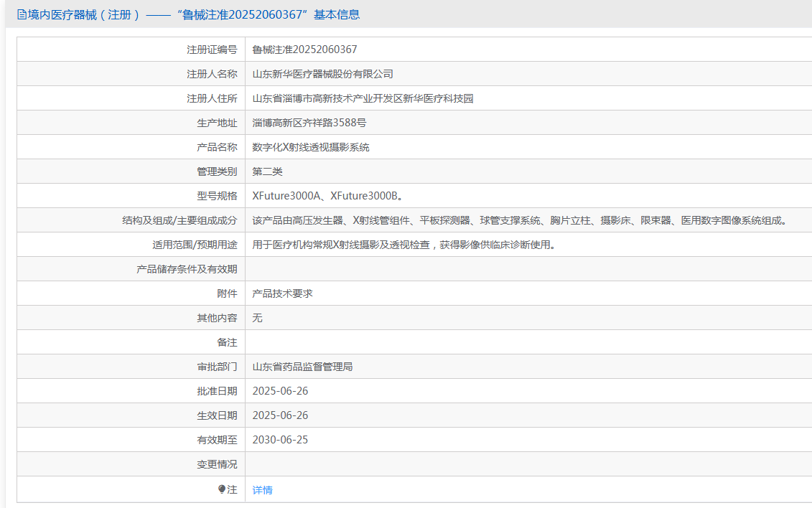Click the 第二类 management category value

pyautogui.click(x=267, y=171)
